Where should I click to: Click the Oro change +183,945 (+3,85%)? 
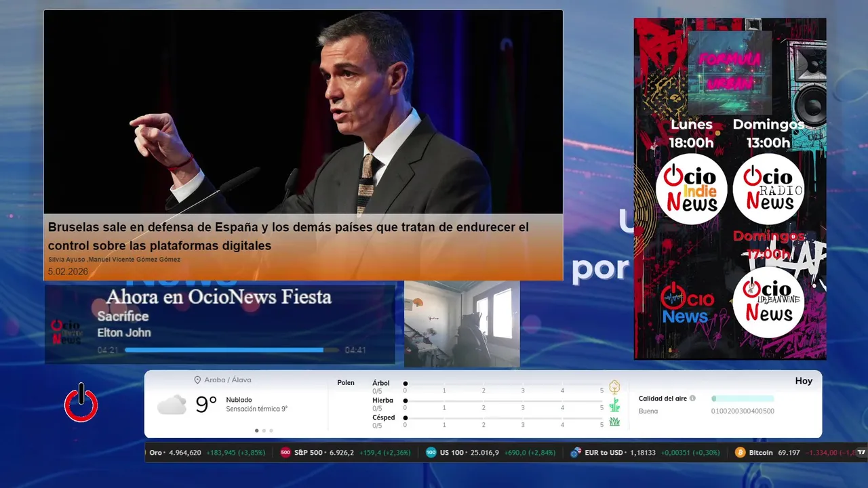pos(235,452)
